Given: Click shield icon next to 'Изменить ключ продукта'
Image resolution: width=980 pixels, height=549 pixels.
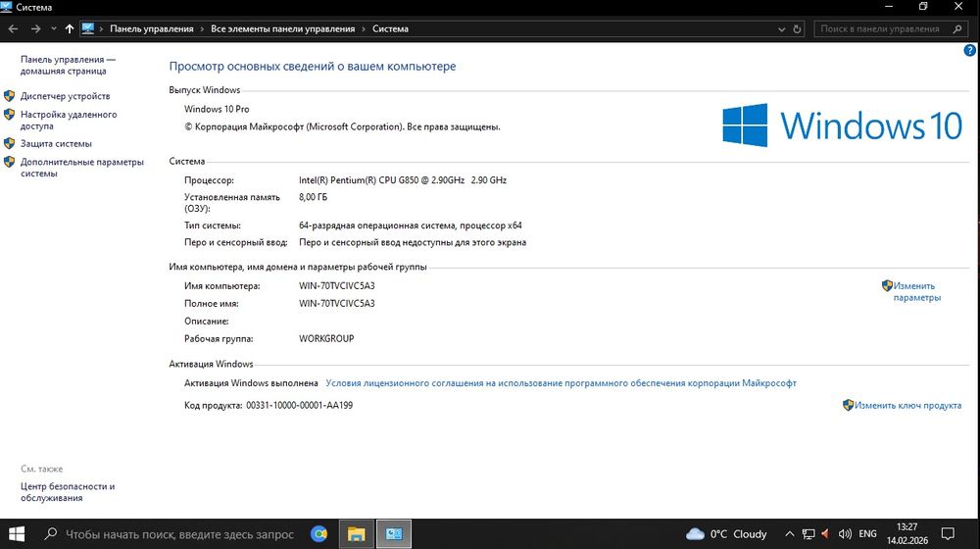Looking at the screenshot, I should (x=848, y=405).
